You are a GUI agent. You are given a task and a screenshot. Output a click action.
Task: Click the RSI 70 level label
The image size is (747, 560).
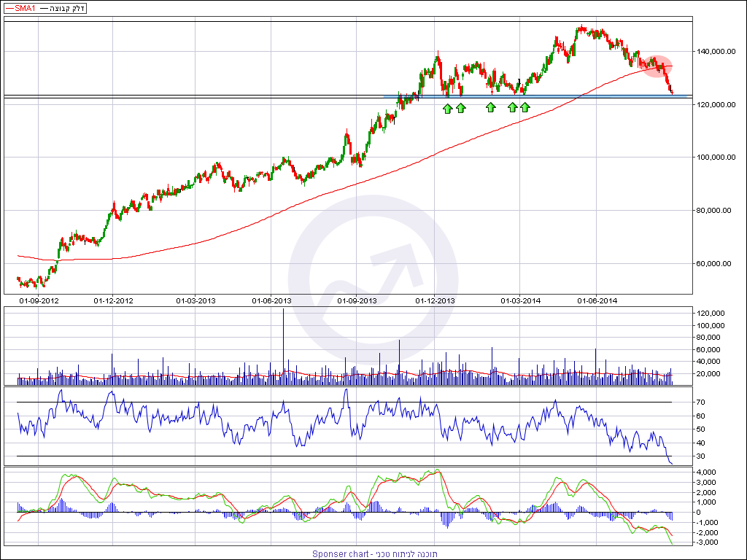[700, 402]
